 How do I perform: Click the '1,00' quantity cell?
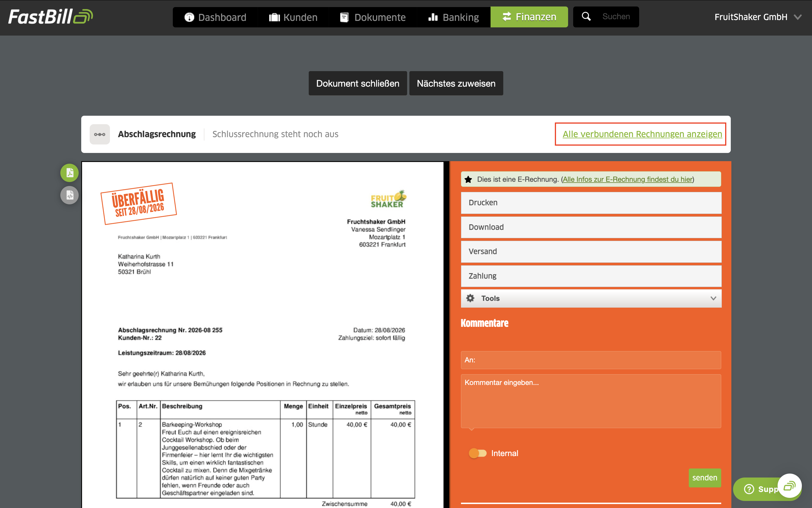pyautogui.click(x=297, y=424)
